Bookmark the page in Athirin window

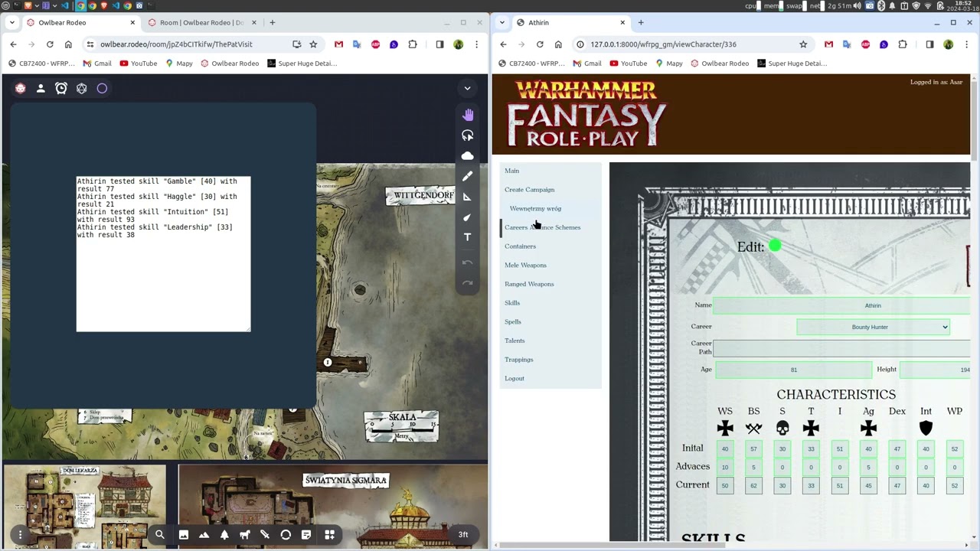pyautogui.click(x=803, y=44)
